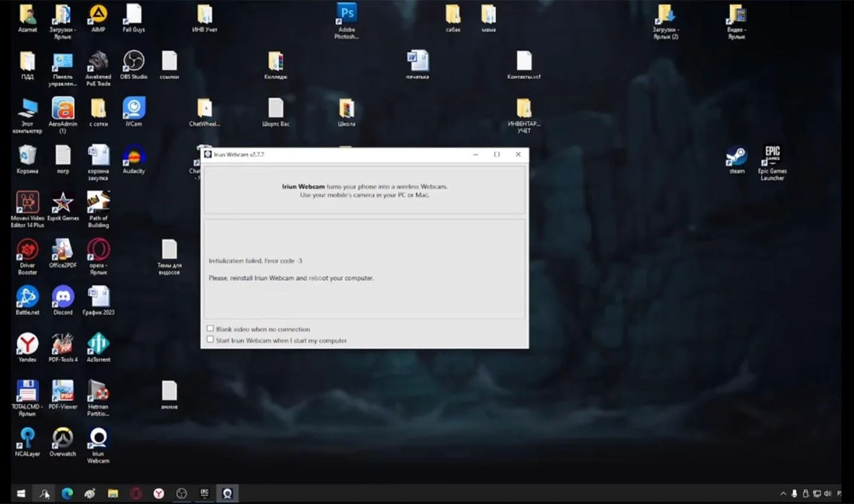This screenshot has width=854, height=504.
Task: Click the volume icon in system tray
Action: 827,493
